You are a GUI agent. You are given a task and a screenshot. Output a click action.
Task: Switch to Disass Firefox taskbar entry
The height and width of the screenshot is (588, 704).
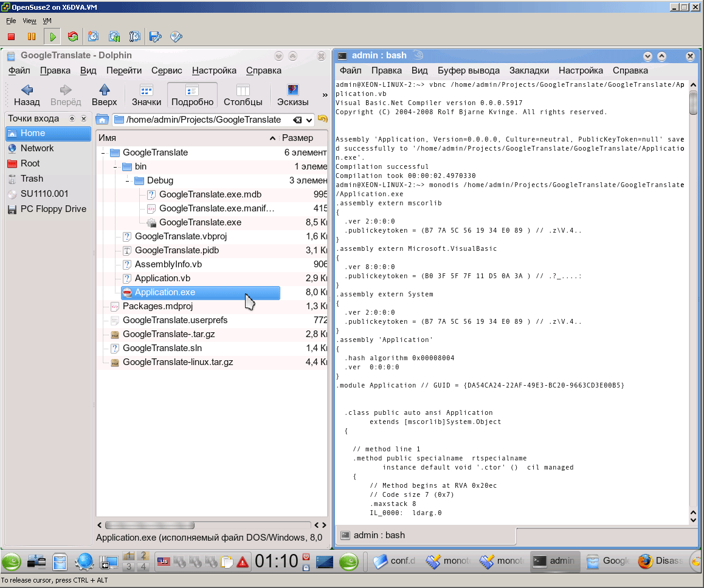(x=661, y=561)
